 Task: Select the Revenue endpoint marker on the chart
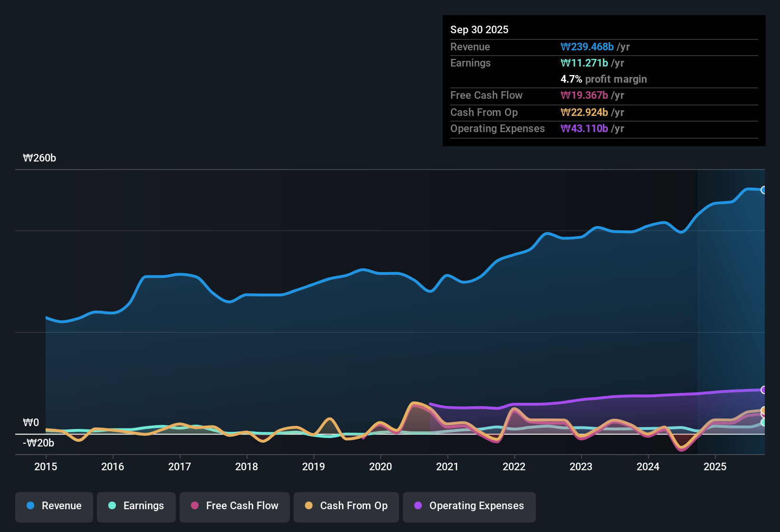point(764,190)
